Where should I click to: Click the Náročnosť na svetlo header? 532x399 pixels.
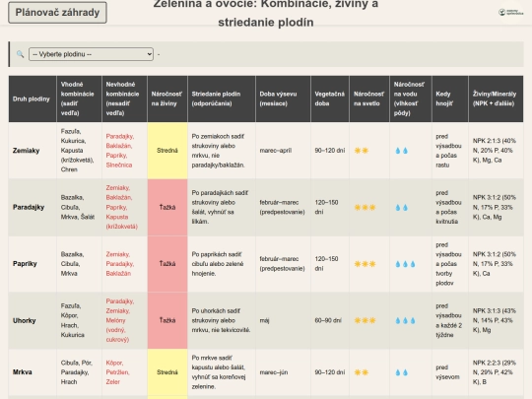pos(369,99)
